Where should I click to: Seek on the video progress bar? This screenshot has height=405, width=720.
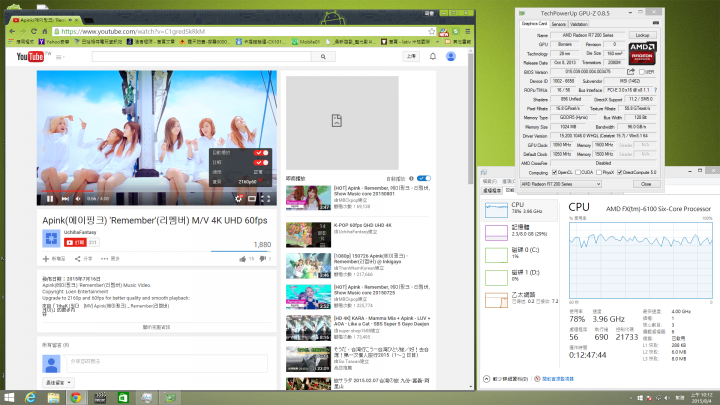[x=157, y=191]
